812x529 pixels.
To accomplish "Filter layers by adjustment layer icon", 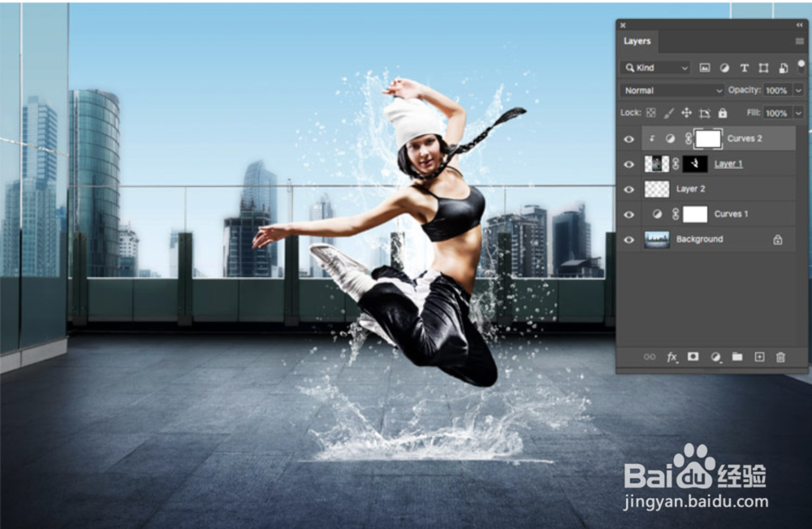I will coord(724,68).
